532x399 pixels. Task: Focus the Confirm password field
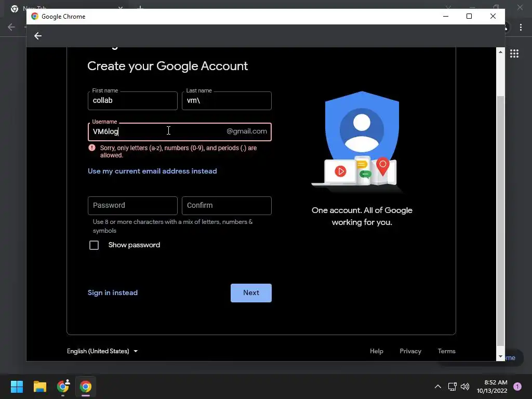point(227,206)
